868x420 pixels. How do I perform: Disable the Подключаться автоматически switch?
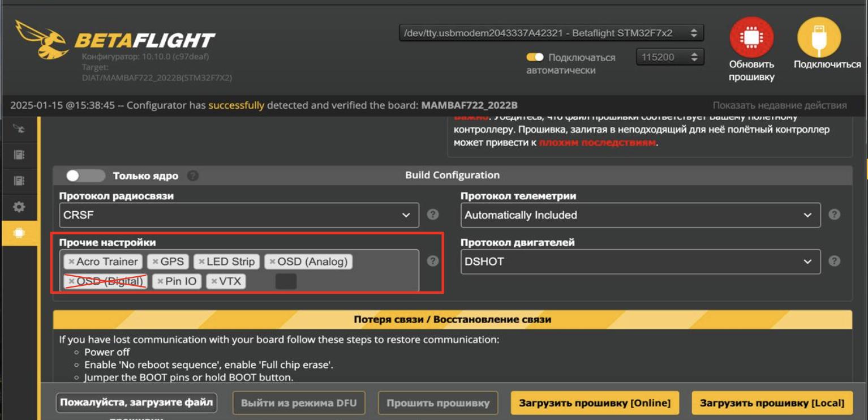[x=535, y=57]
